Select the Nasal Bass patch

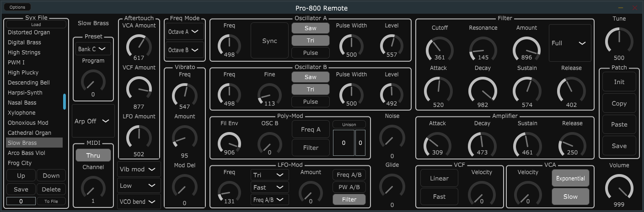(35, 103)
